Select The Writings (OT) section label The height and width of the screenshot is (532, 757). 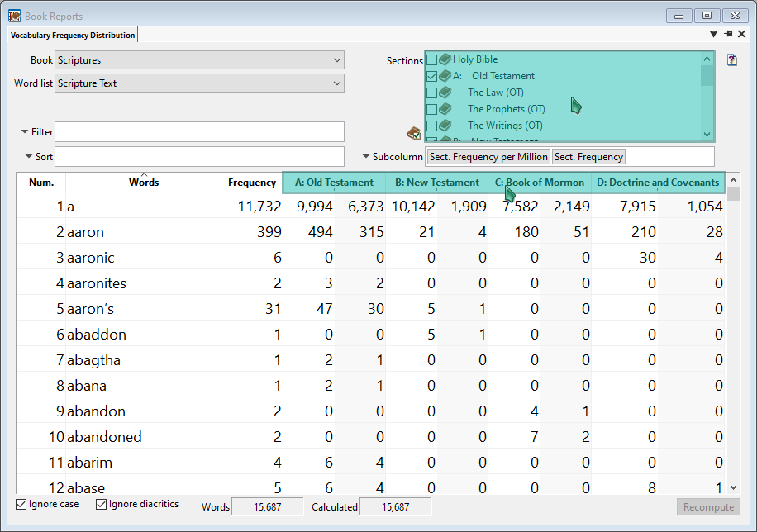click(505, 125)
